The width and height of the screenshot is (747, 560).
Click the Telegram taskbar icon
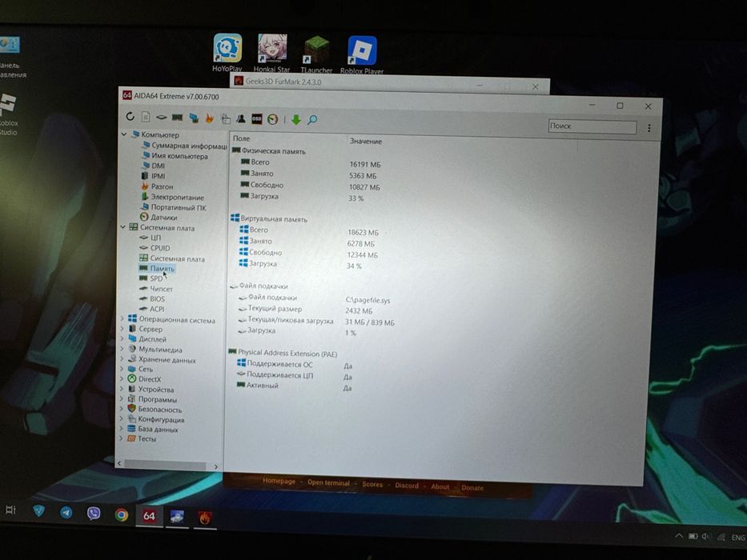(66, 512)
